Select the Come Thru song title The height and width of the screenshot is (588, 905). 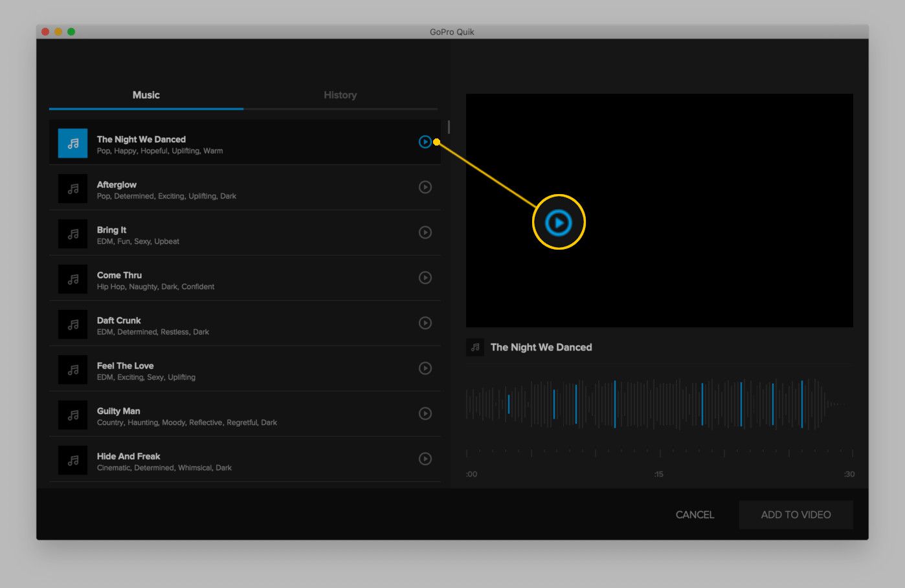click(x=119, y=275)
